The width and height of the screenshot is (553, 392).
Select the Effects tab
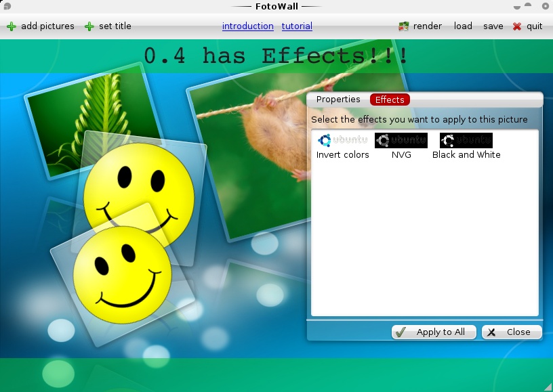pyautogui.click(x=390, y=100)
